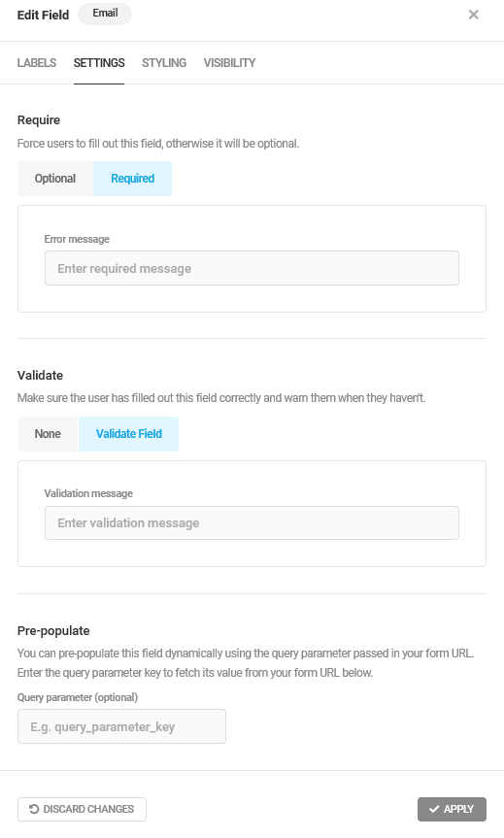Discard changes to this field

coord(82,809)
